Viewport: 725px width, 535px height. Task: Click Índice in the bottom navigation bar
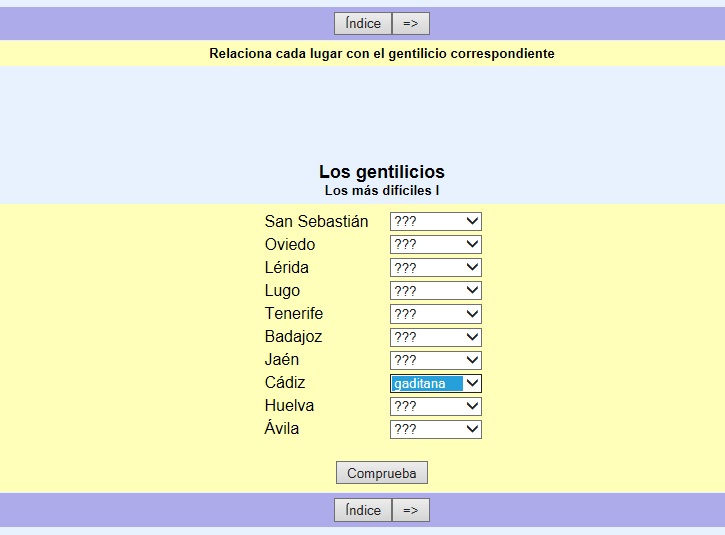pos(362,510)
